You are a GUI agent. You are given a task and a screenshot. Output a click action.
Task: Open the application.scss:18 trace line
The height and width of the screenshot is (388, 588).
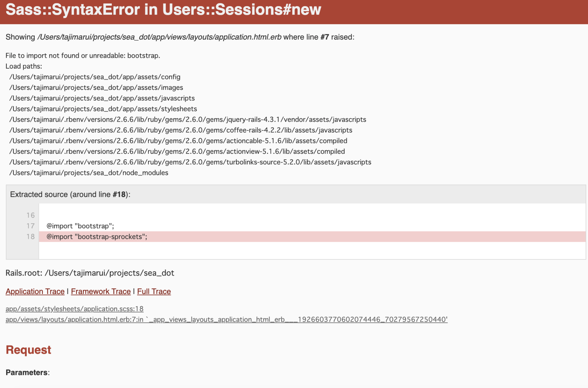(75, 309)
